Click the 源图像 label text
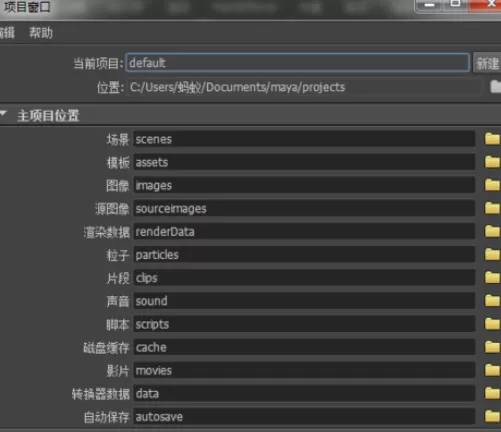Screen dimensions: 501x432 pyautogui.click(x=112, y=209)
